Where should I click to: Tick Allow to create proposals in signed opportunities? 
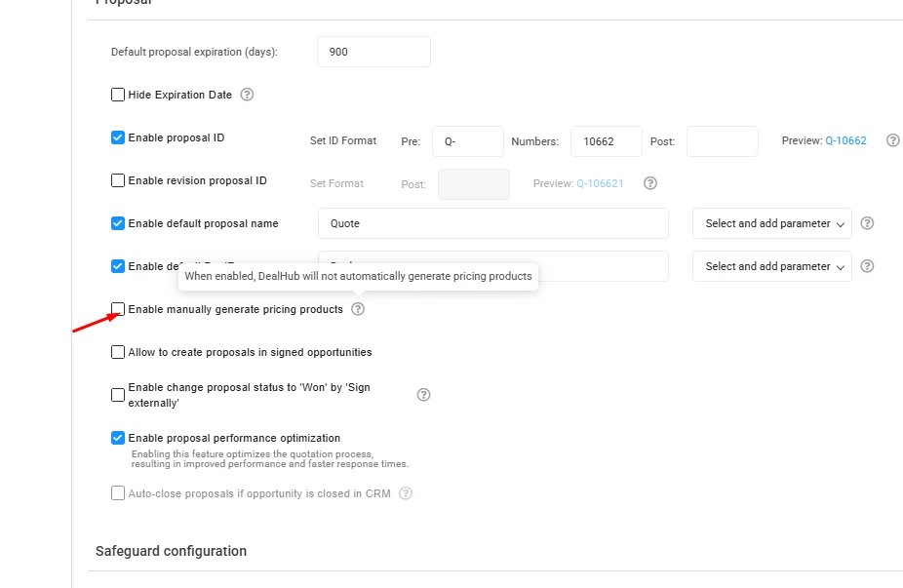pyautogui.click(x=118, y=352)
